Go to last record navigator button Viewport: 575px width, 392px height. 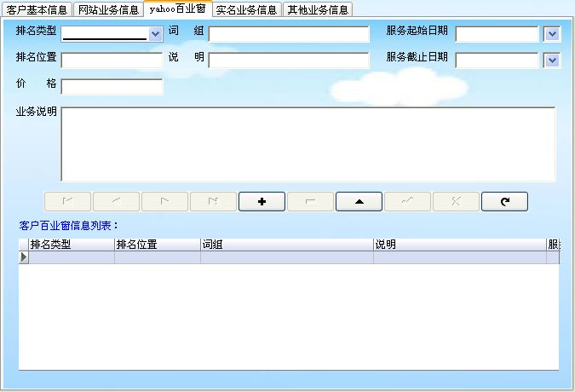click(x=213, y=201)
